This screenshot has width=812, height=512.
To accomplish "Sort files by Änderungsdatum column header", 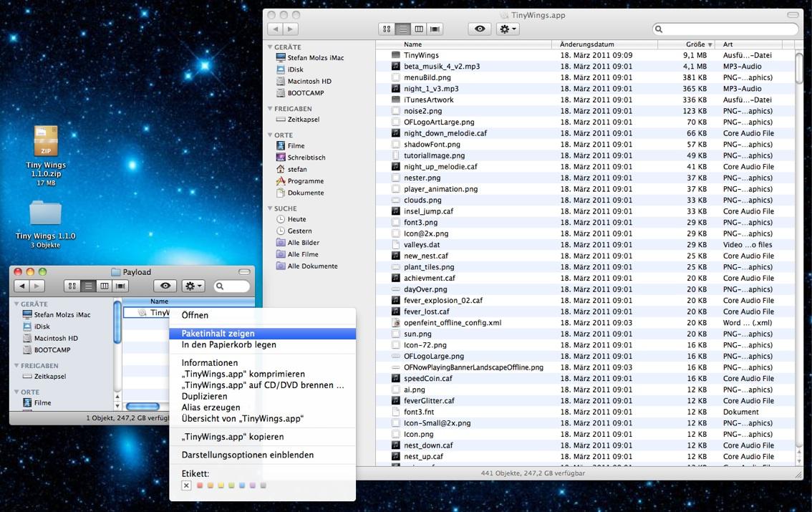I will click(605, 44).
